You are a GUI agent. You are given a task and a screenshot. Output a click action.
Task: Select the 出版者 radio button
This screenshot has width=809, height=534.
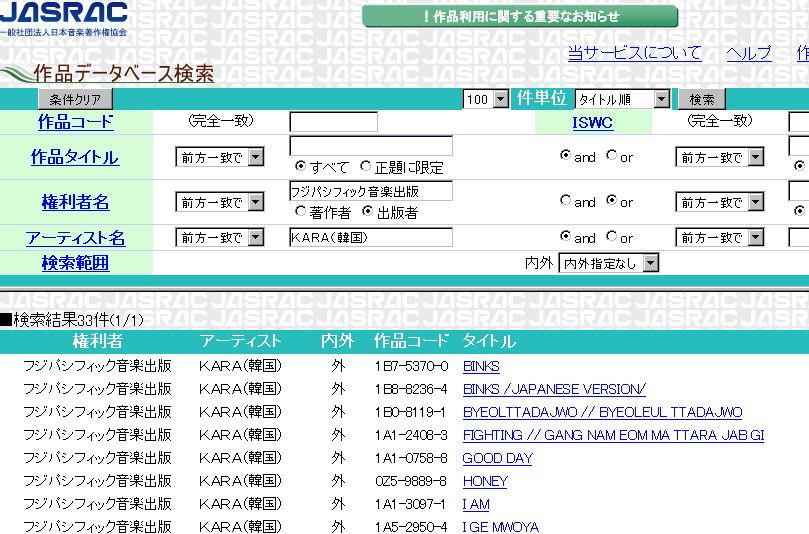[x=367, y=211]
